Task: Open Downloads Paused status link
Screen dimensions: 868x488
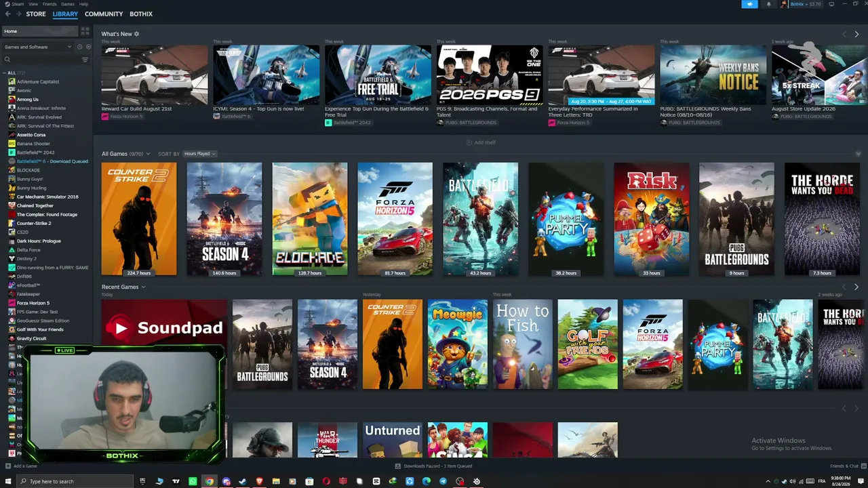Action: (x=434, y=466)
